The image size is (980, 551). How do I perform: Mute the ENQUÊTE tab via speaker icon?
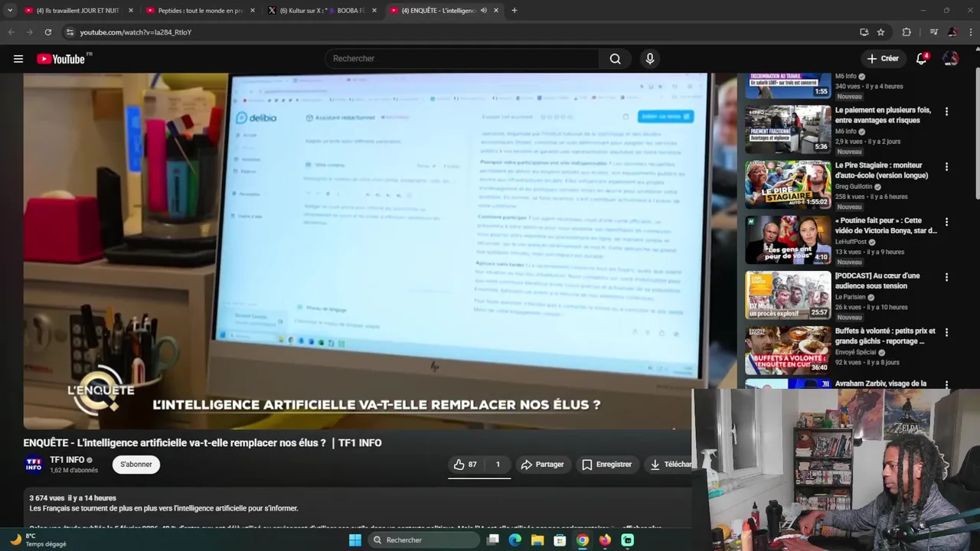click(484, 11)
